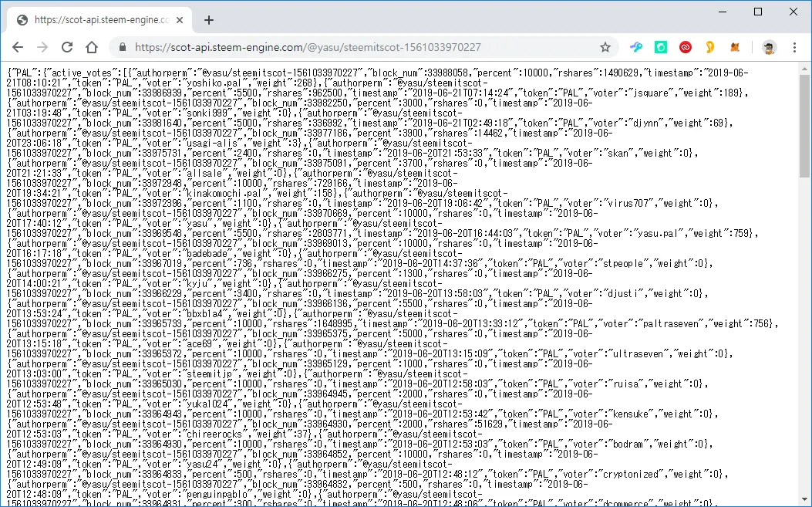812x507 pixels.
Task: Click voter name "cryptonized"
Action: (x=631, y=474)
